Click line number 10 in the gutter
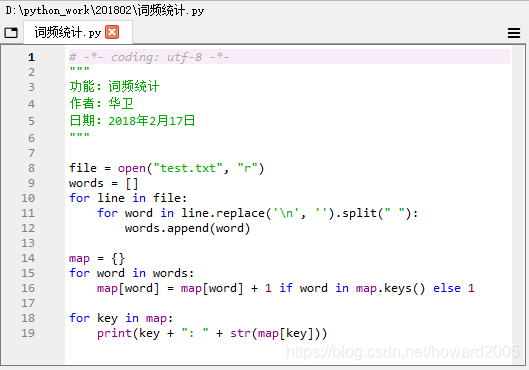This screenshot has height=370, width=529. [28, 198]
